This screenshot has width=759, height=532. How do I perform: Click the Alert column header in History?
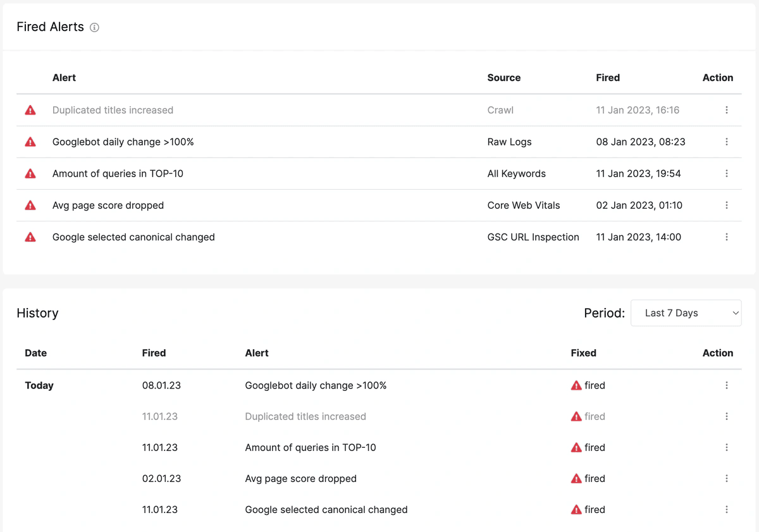tap(257, 353)
